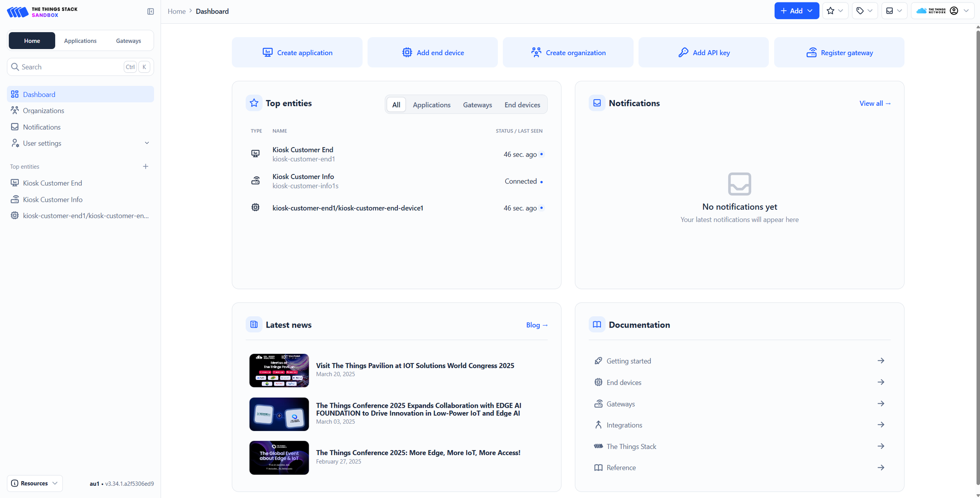The height and width of the screenshot is (498, 980).
Task: Open the inbox notifications dropdown in header
Action: click(894, 11)
